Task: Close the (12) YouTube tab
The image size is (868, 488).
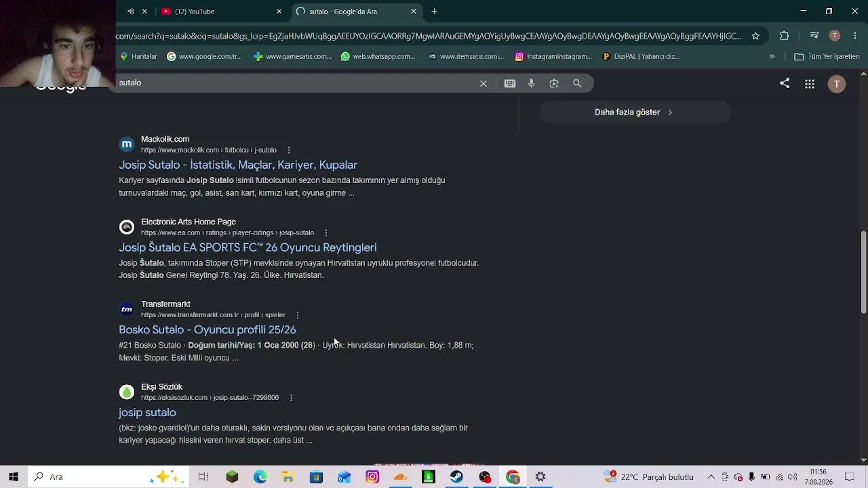Action: [279, 12]
